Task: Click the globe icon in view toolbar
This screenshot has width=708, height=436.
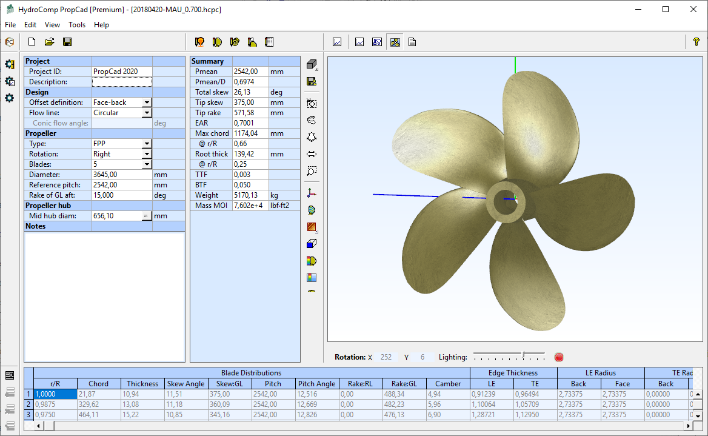Action: point(312,210)
